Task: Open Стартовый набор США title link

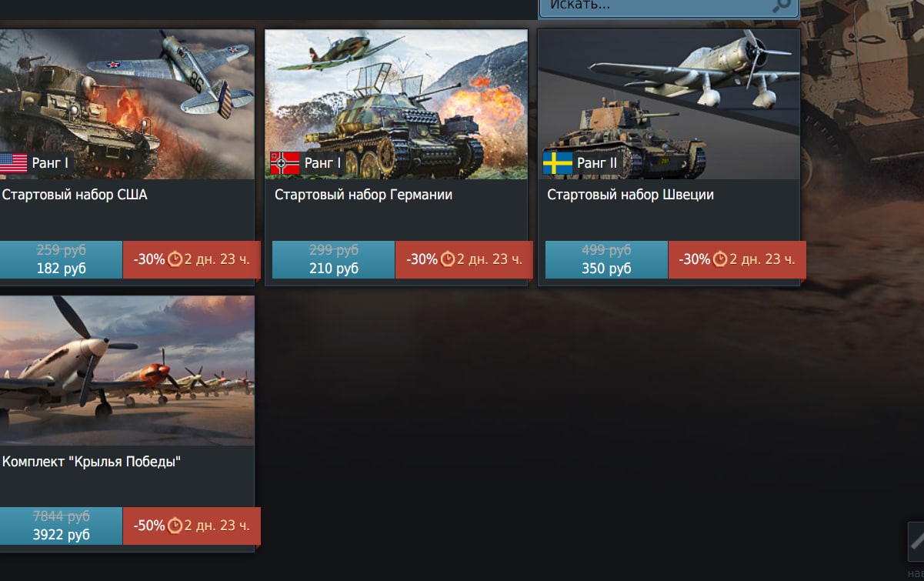Action: coord(75,195)
